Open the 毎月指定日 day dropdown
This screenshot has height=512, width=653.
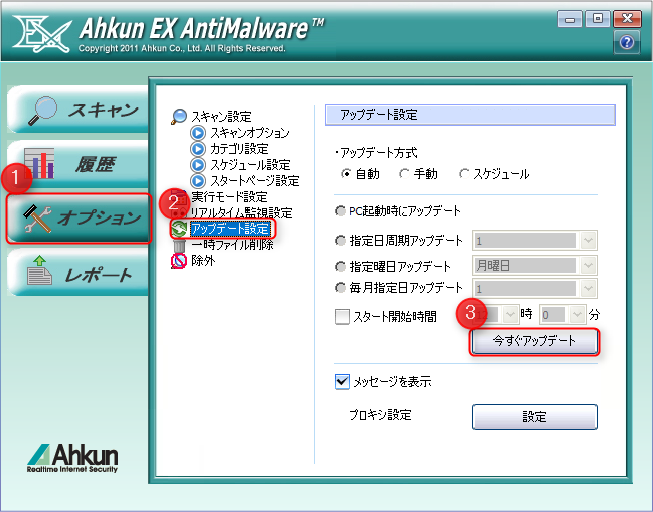tap(588, 288)
